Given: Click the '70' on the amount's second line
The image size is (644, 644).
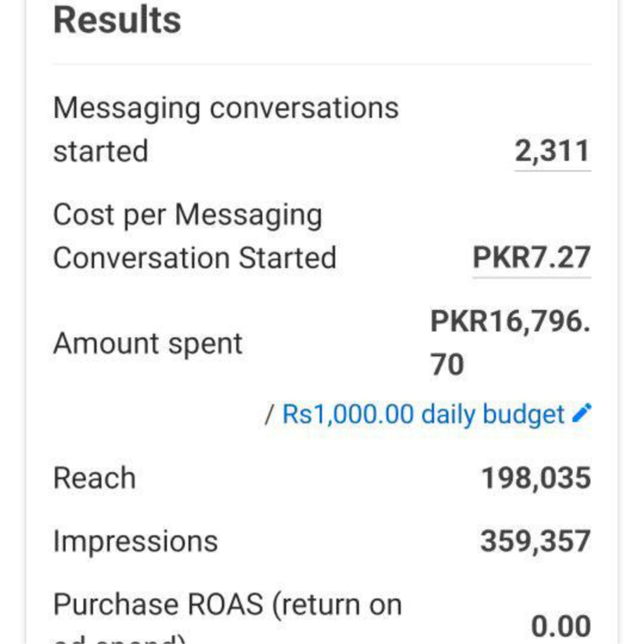Looking at the screenshot, I should [x=447, y=364].
